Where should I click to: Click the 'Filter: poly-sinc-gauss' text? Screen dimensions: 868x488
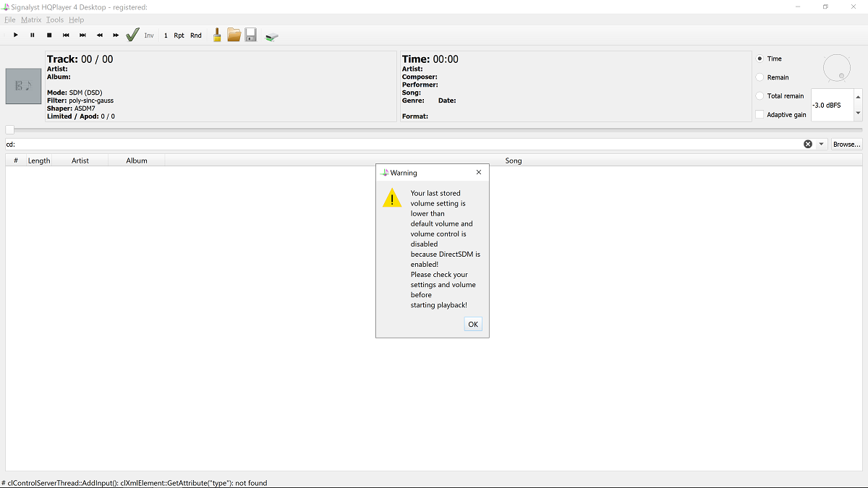(80, 100)
